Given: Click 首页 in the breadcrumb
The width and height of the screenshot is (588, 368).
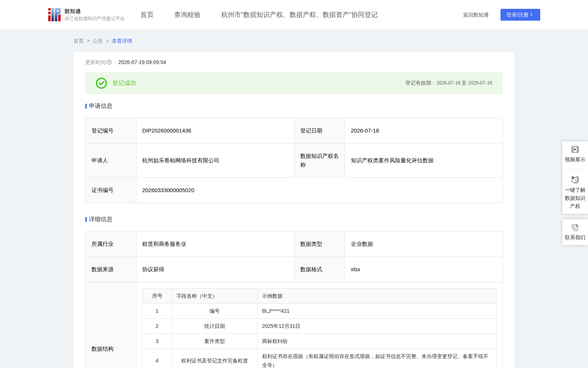Looking at the screenshot, I should (x=79, y=41).
